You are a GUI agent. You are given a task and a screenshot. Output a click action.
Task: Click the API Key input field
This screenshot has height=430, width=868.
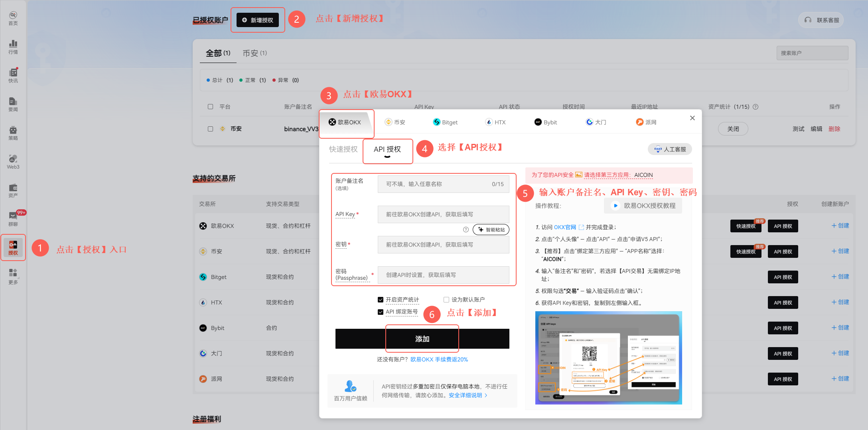pyautogui.click(x=443, y=214)
